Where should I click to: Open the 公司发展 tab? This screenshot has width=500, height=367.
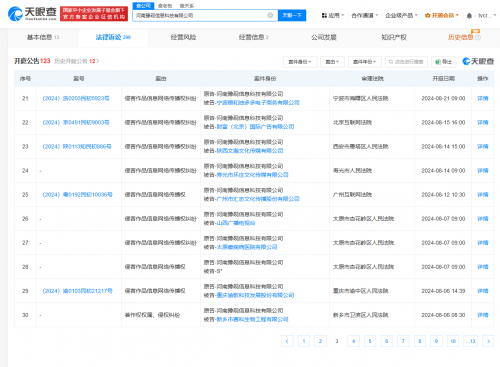(324, 37)
